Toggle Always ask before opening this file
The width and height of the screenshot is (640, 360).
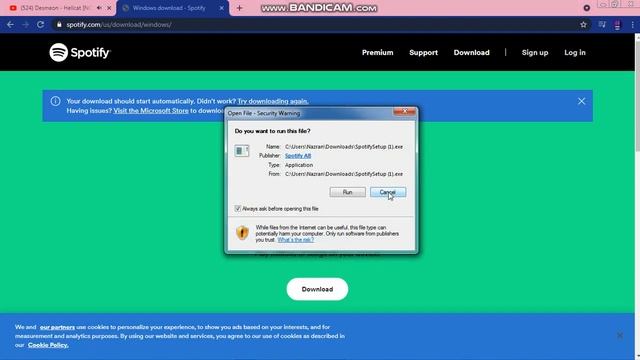(x=238, y=209)
